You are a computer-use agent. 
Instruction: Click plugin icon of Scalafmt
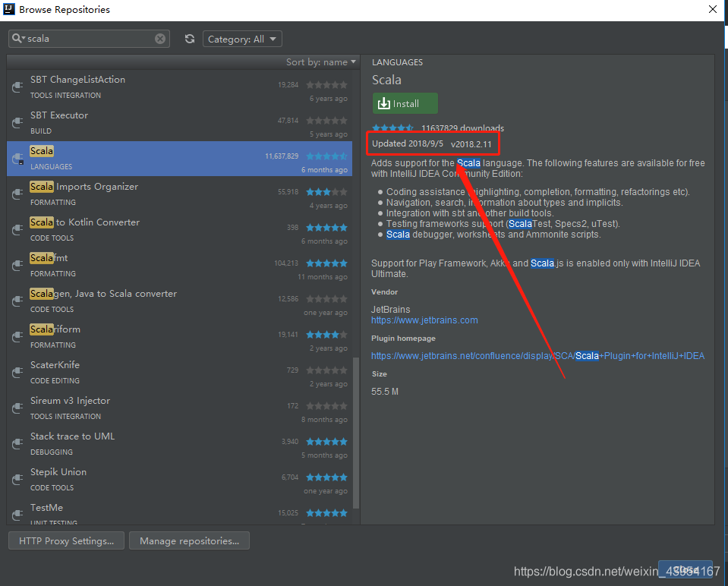click(17, 266)
